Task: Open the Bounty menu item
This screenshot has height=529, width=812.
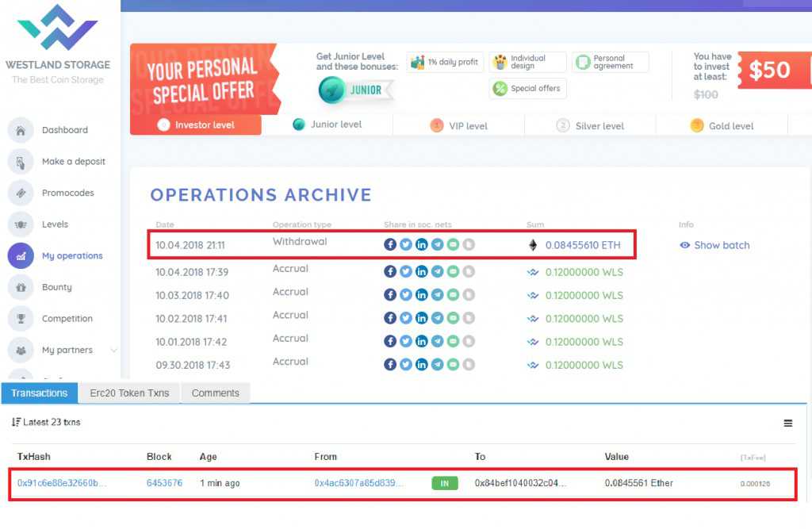Action: (x=57, y=287)
